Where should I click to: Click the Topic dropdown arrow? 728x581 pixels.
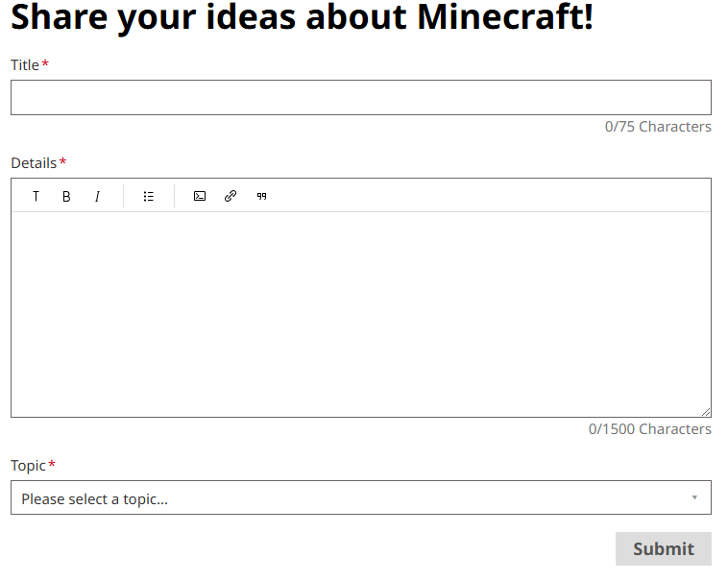pos(693,497)
